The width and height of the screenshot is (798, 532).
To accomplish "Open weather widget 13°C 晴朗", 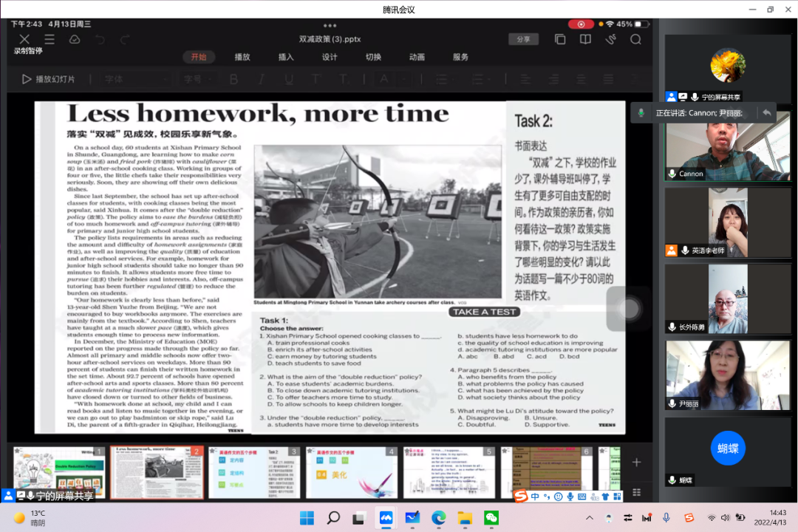I will point(30,518).
